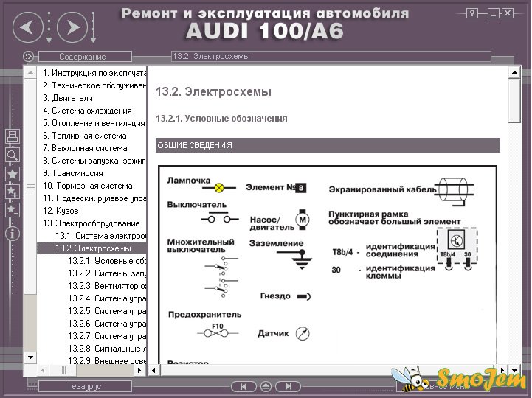Click the 'Лампочка' lamp symbol in diagram
Image resolution: width=532 pixels, height=398 pixels.
(x=219, y=187)
